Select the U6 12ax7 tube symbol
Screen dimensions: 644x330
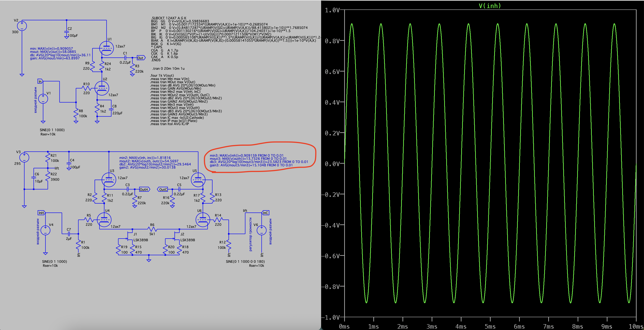click(202, 220)
